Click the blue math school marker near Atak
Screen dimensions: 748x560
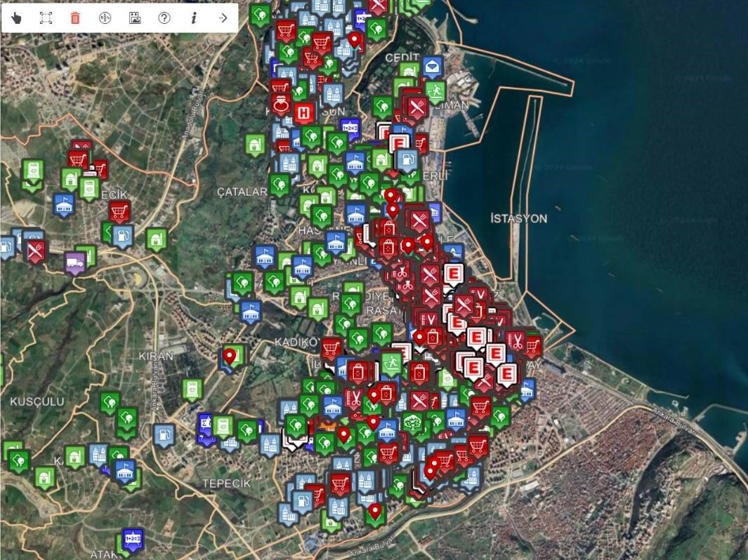pos(132,538)
